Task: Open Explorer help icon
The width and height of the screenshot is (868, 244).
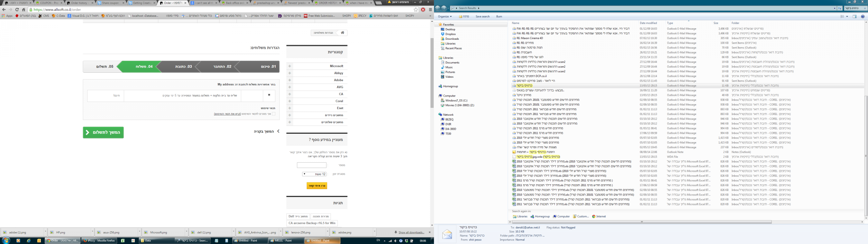Action: [x=863, y=17]
